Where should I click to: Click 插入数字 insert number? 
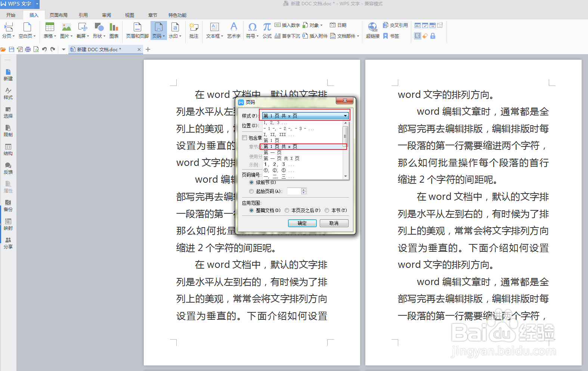pyautogui.click(x=287, y=25)
